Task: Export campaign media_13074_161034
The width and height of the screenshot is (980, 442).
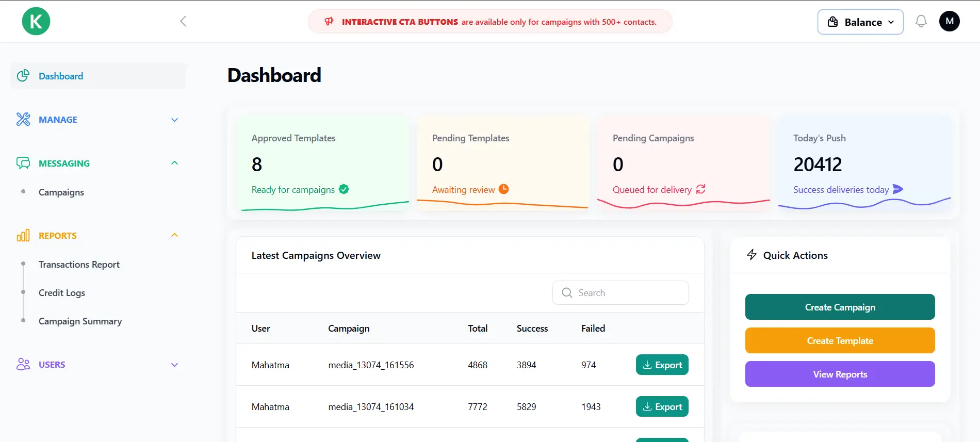Action: pyautogui.click(x=662, y=406)
